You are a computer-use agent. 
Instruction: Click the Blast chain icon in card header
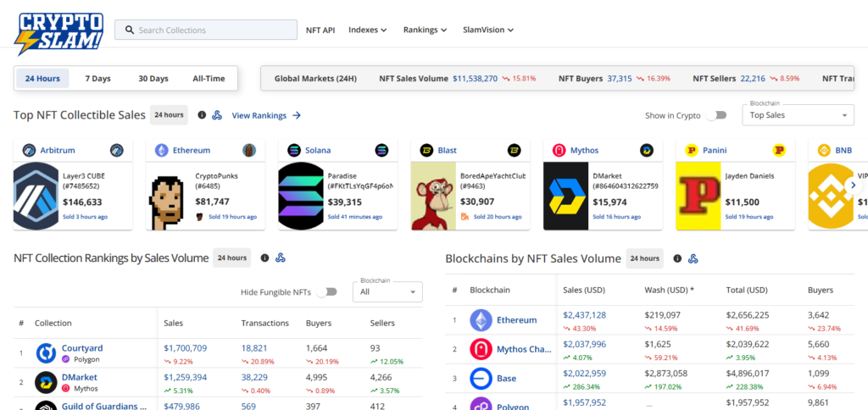(x=426, y=150)
